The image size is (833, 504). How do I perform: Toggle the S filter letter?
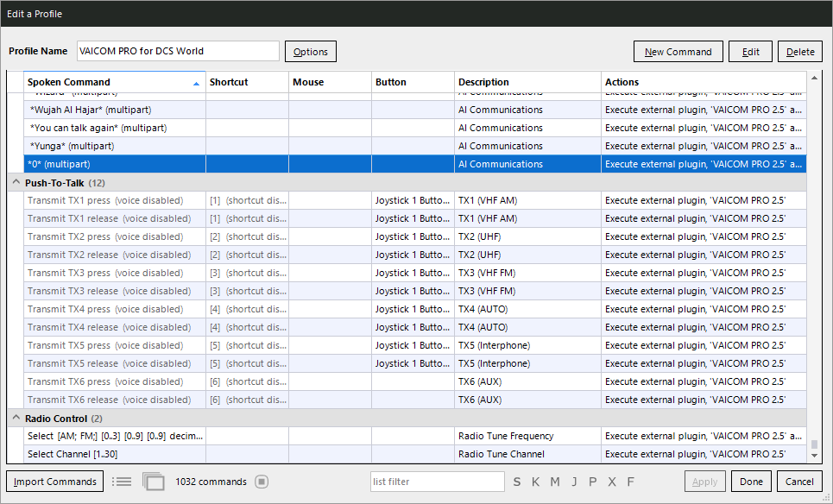point(517,482)
